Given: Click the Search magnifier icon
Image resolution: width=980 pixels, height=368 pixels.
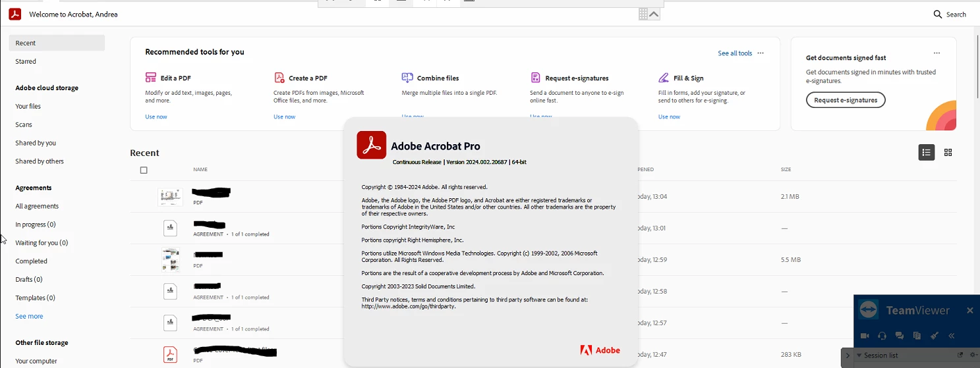Looking at the screenshot, I should click(x=938, y=14).
